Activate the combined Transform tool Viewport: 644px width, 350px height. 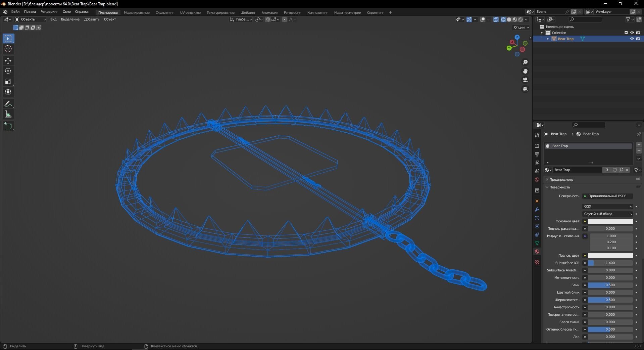[x=8, y=92]
